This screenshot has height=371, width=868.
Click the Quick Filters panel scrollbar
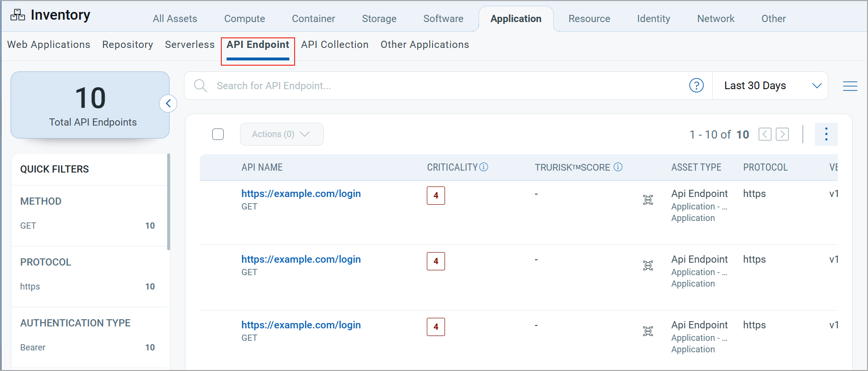click(x=169, y=201)
